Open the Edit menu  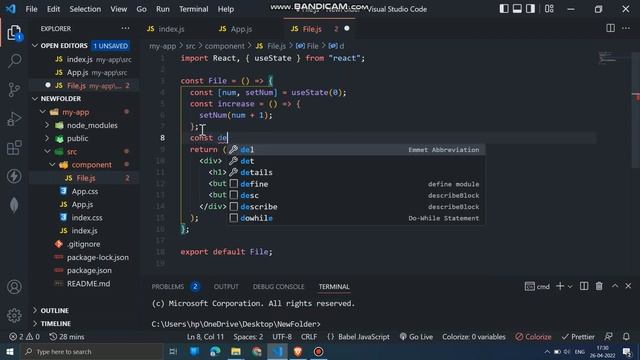pyautogui.click(x=53, y=9)
